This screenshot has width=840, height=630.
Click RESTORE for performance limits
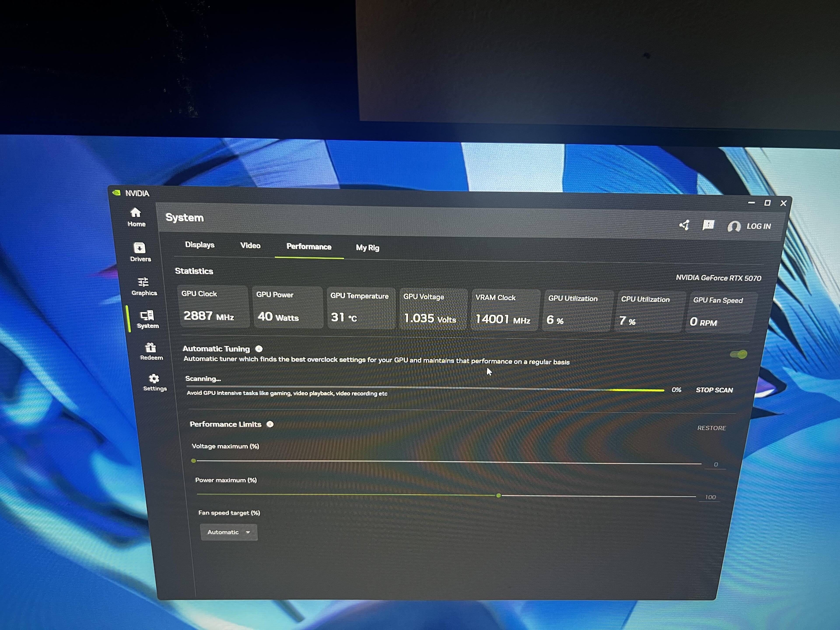[711, 428]
